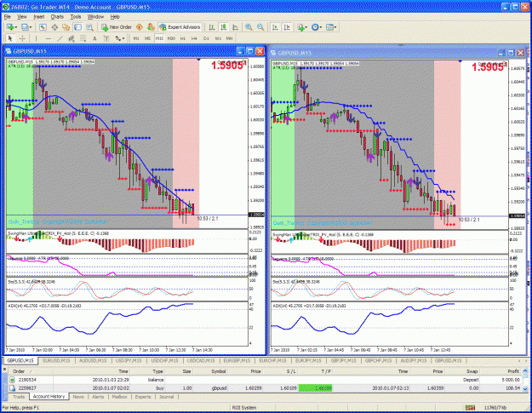The height and width of the screenshot is (413, 532).
Task: Show the Market Watch window
Action: (43, 27)
